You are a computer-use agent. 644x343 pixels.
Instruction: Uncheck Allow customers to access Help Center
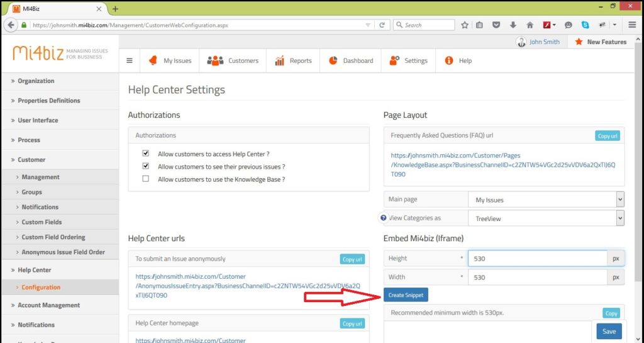click(146, 154)
